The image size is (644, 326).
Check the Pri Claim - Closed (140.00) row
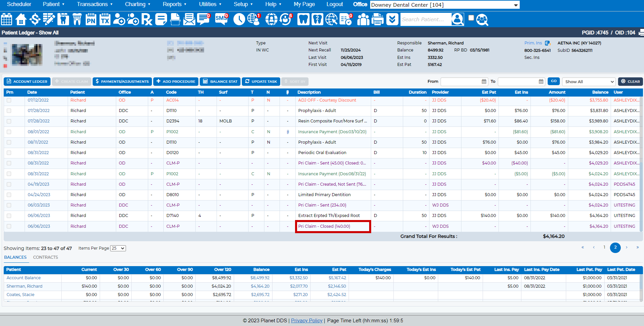point(9,226)
